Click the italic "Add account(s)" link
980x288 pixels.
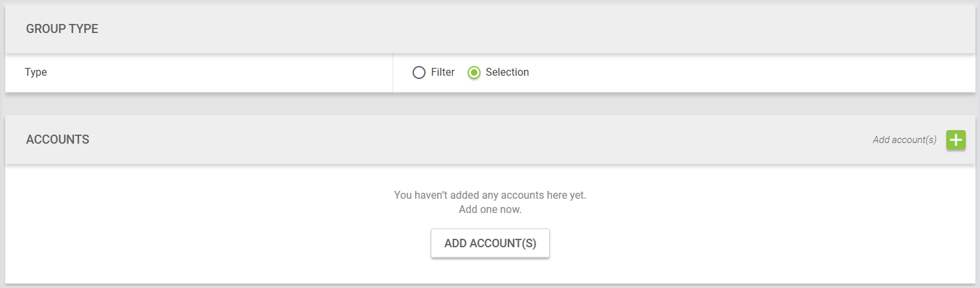click(x=904, y=140)
